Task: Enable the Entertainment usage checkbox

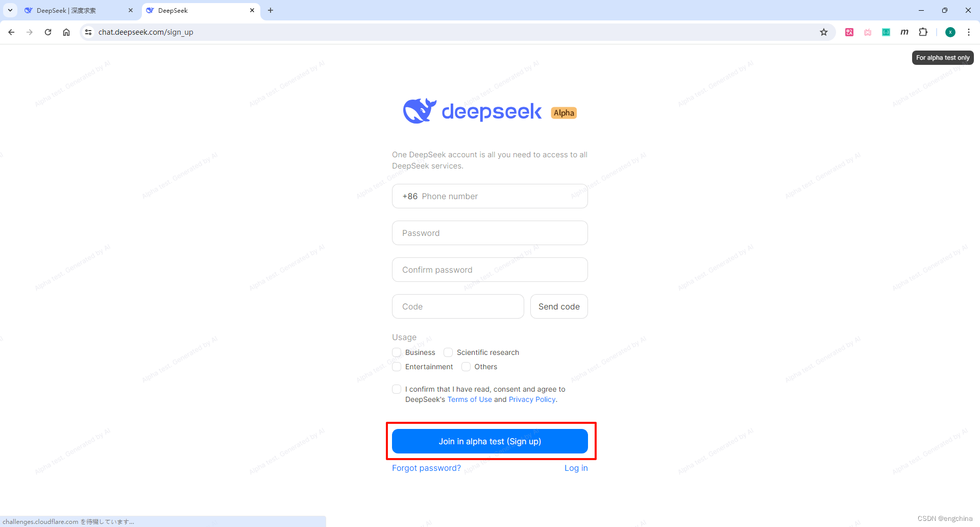Action: point(397,367)
